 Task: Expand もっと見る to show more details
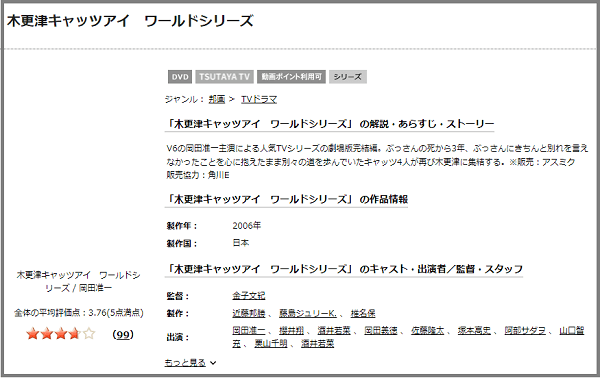point(185,362)
